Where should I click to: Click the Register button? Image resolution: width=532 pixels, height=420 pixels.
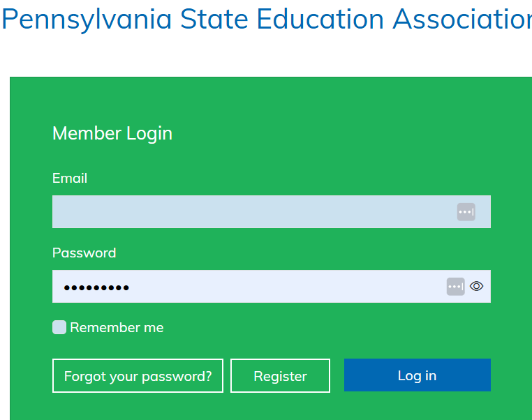click(280, 376)
